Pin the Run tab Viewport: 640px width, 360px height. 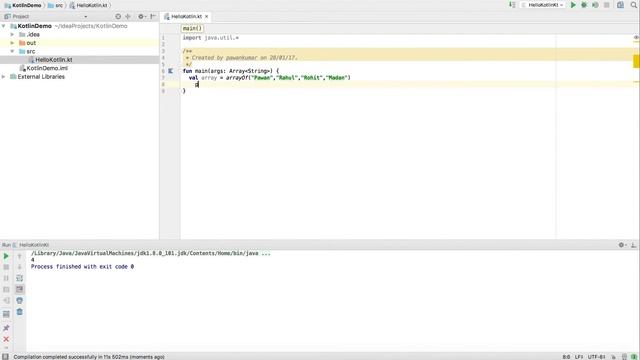(6, 328)
